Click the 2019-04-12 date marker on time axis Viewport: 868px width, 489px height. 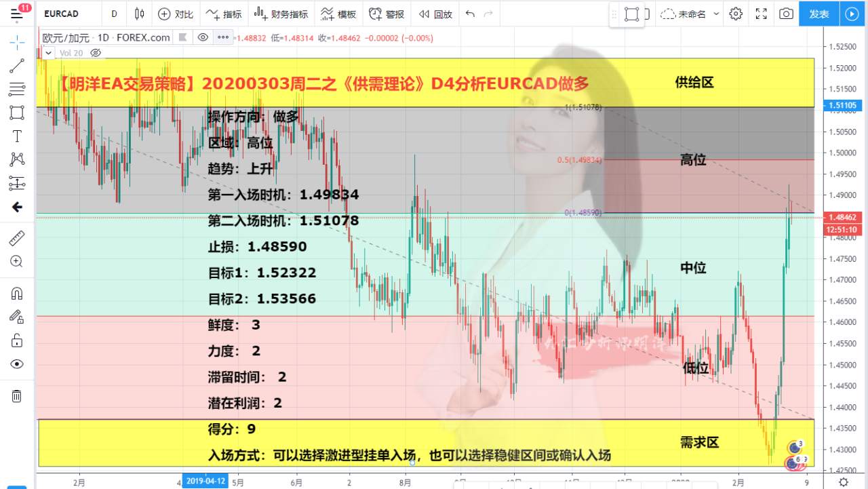[205, 481]
